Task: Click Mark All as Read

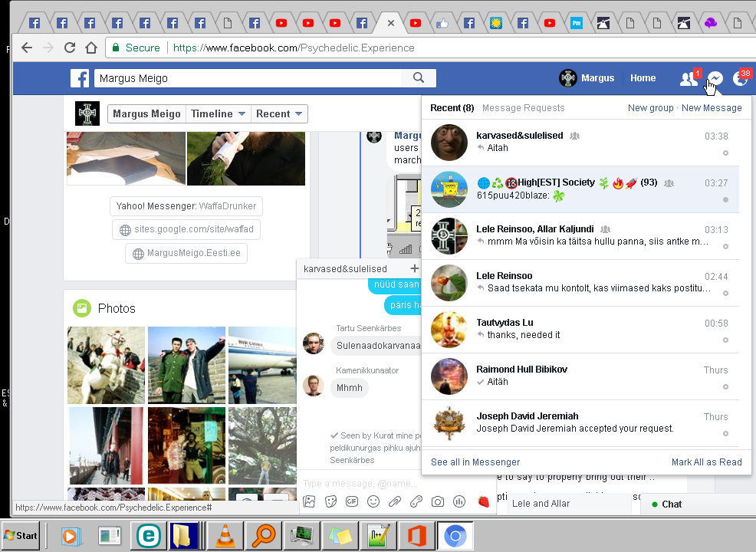Action: coord(706,462)
